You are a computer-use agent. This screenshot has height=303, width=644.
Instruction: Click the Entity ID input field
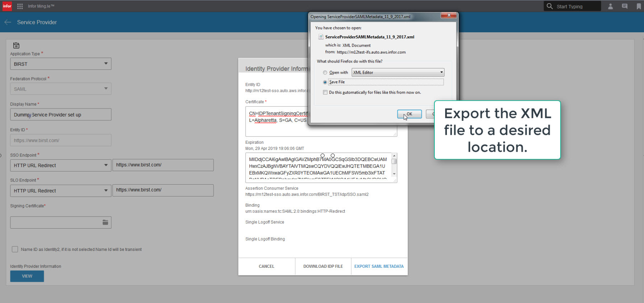[61, 140]
